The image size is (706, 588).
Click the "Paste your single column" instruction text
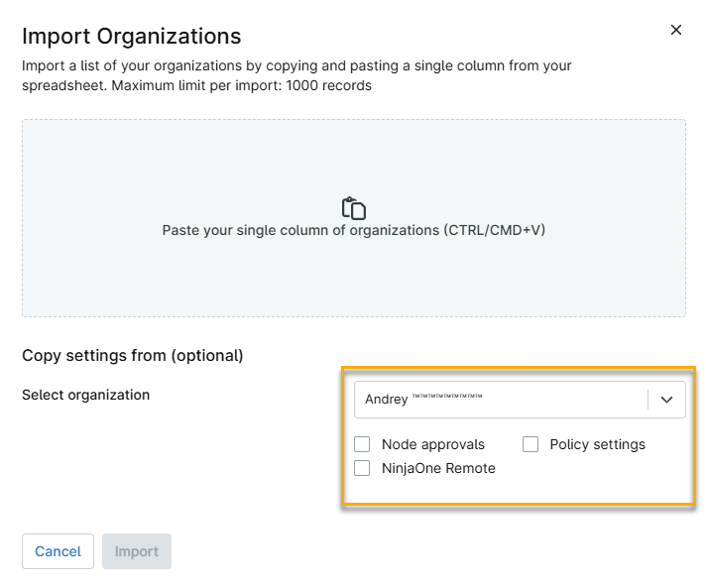pyautogui.click(x=354, y=230)
